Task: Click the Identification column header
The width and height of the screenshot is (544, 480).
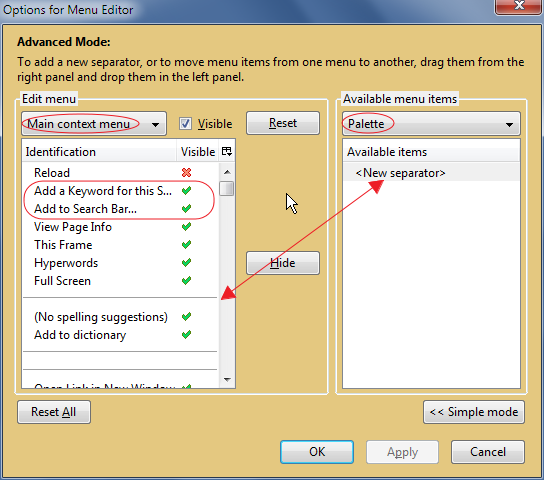Action: 99,152
